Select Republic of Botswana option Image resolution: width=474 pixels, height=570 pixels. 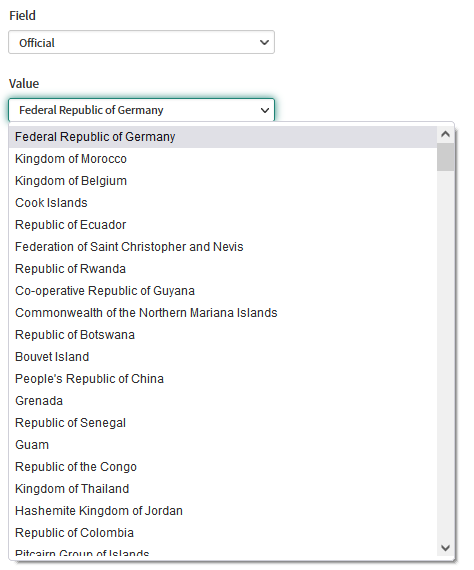pos(223,335)
